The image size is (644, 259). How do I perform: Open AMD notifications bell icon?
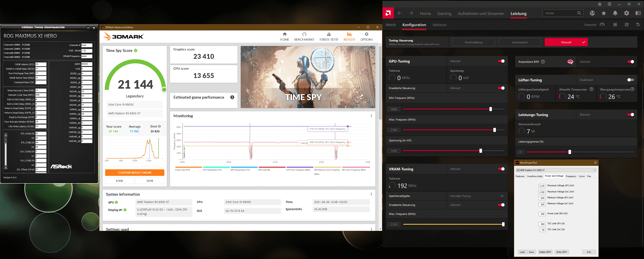(x=615, y=13)
